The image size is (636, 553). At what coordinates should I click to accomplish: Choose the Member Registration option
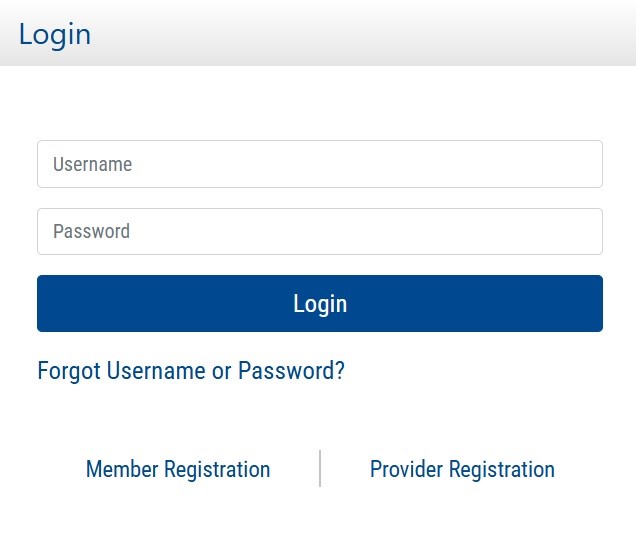pos(178,469)
